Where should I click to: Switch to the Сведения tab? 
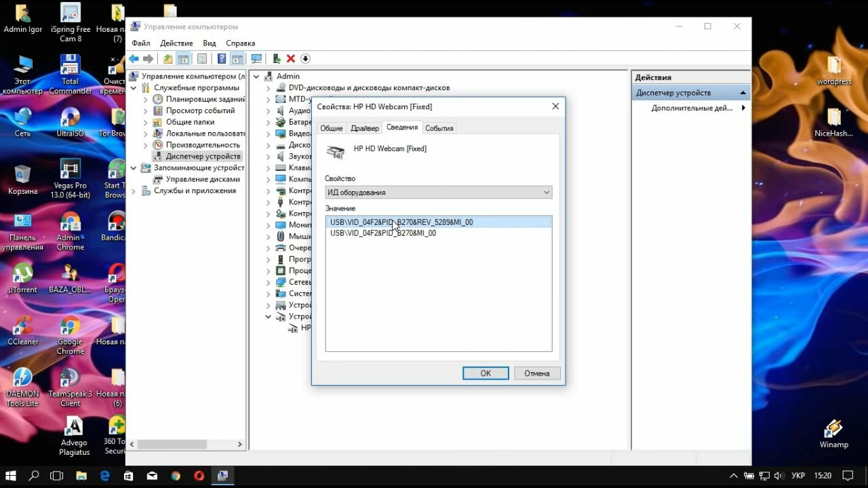coord(402,127)
